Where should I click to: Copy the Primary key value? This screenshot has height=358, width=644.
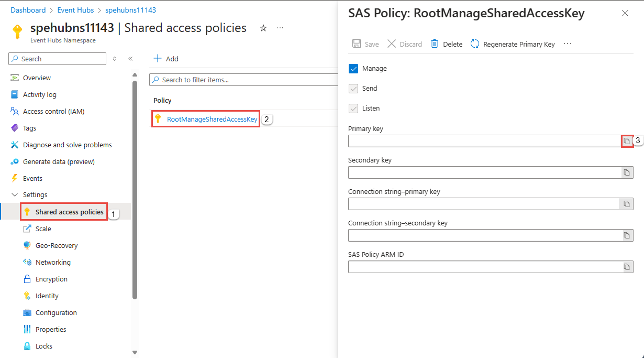tap(627, 141)
